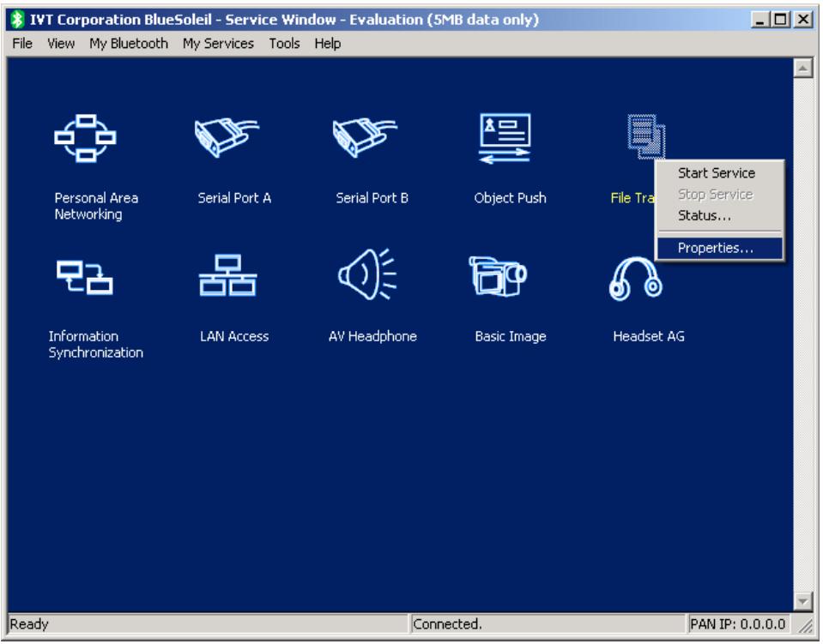This screenshot has height=644, width=823.
Task: Click the Serial Port A label
Action: pyautogui.click(x=234, y=198)
